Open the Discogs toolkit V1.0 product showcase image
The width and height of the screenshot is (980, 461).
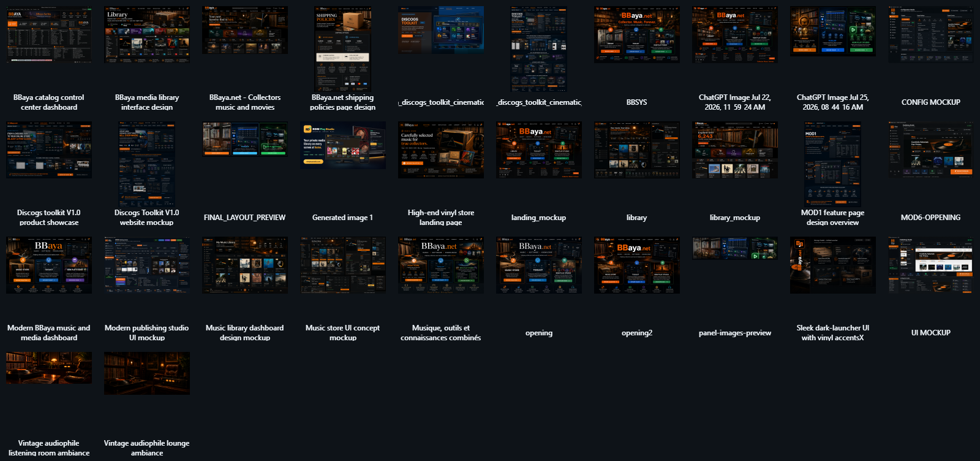[x=49, y=150]
